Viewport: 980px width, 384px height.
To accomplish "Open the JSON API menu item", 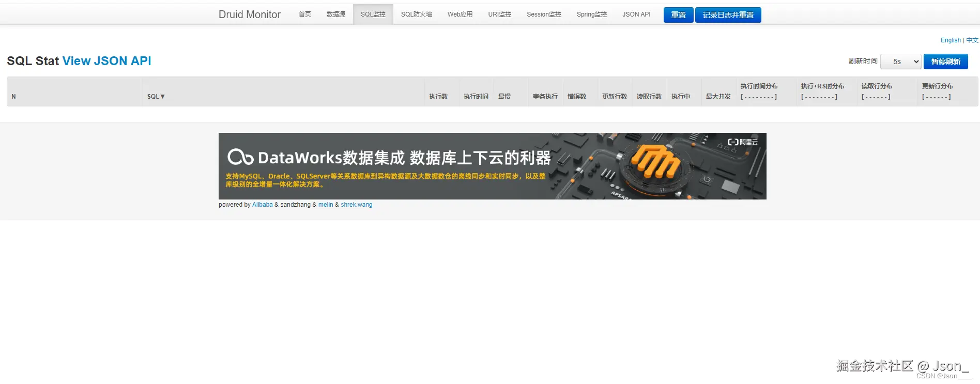I will (x=636, y=14).
